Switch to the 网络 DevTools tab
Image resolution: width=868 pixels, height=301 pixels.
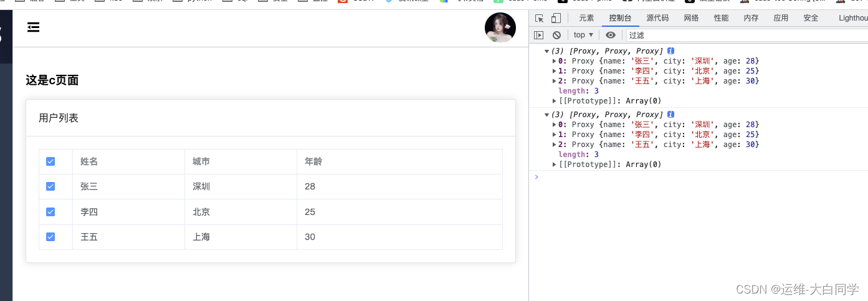pos(691,18)
